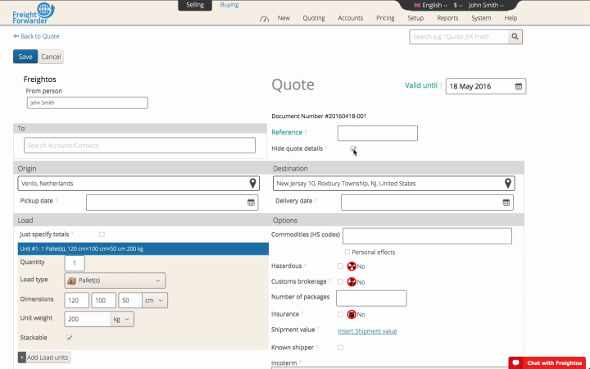This screenshot has height=369, width=590.
Task: Click the Commodities (HS codes) field
Action: (427, 236)
